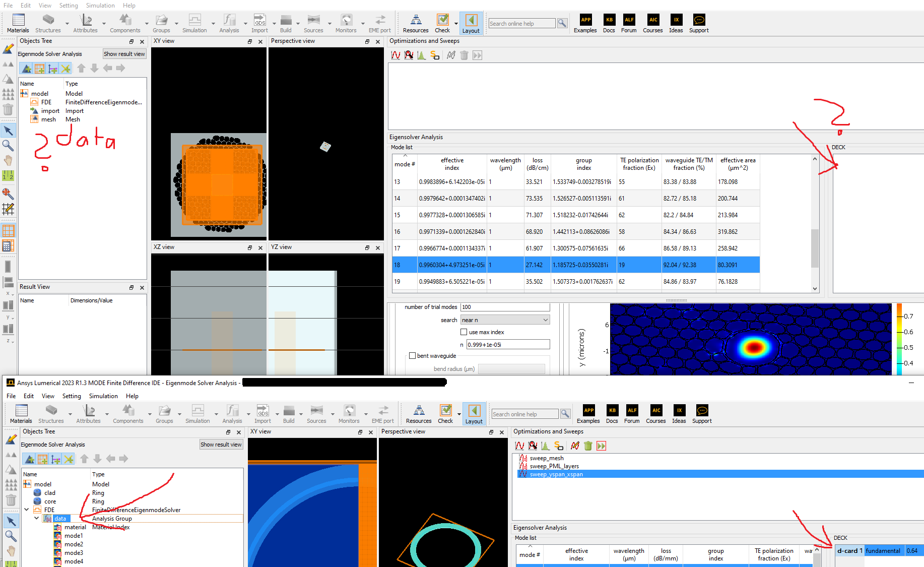Open IX Ideas icon in bottom window
Screen dimensions: 924x567
point(679,414)
